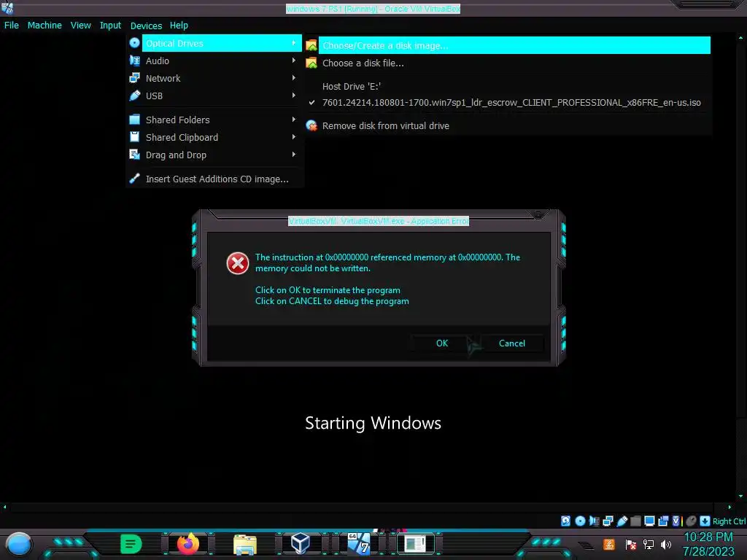Select Host Drive 'E:' option
The height and width of the screenshot is (560, 747).
tap(508, 86)
